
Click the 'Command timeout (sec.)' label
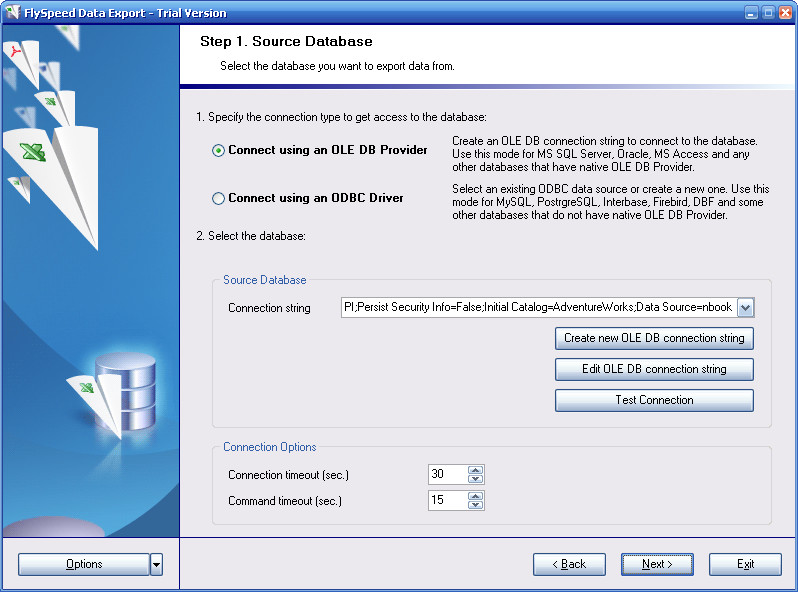point(285,501)
